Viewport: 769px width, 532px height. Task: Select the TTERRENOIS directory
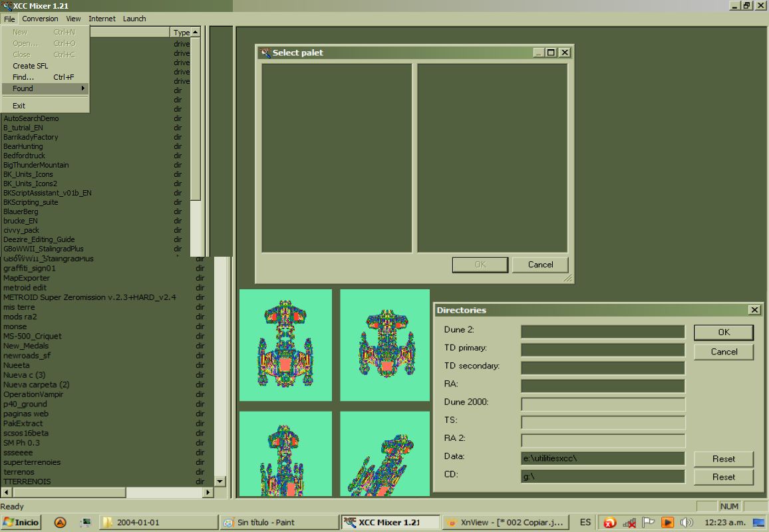click(27, 482)
